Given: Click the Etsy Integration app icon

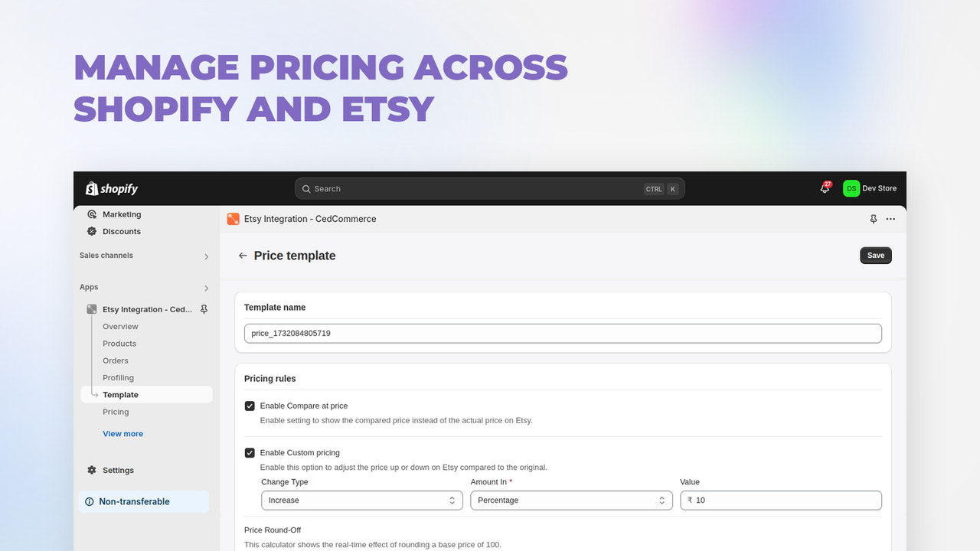Looking at the screenshot, I should 233,219.
